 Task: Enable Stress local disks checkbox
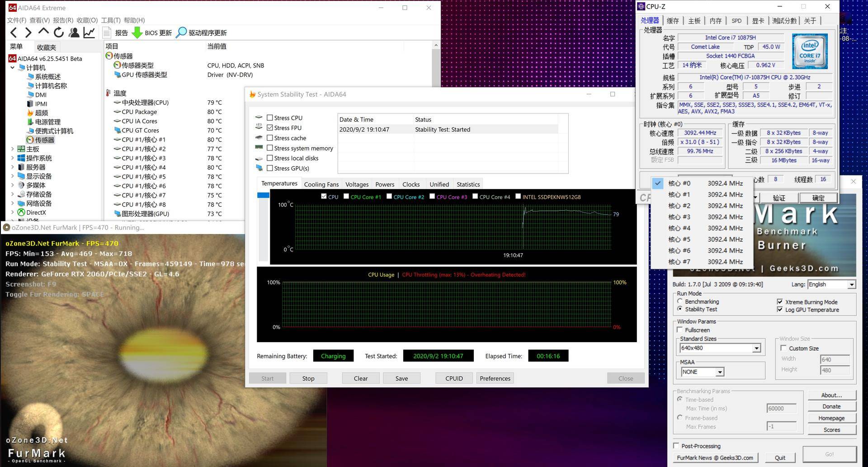[x=270, y=158]
